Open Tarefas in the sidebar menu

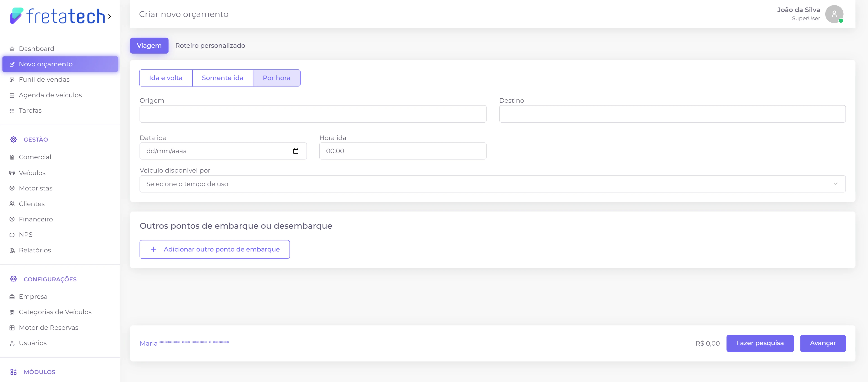pos(30,111)
